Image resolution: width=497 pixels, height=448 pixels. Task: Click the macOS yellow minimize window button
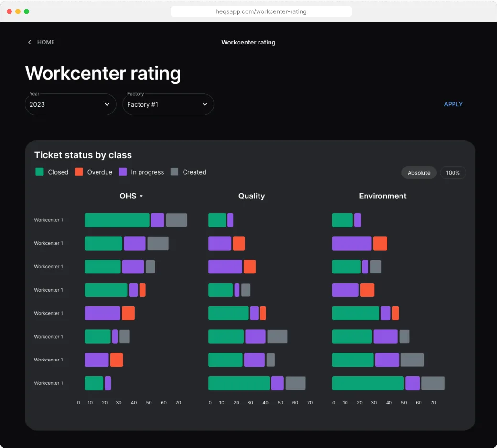pyautogui.click(x=18, y=11)
